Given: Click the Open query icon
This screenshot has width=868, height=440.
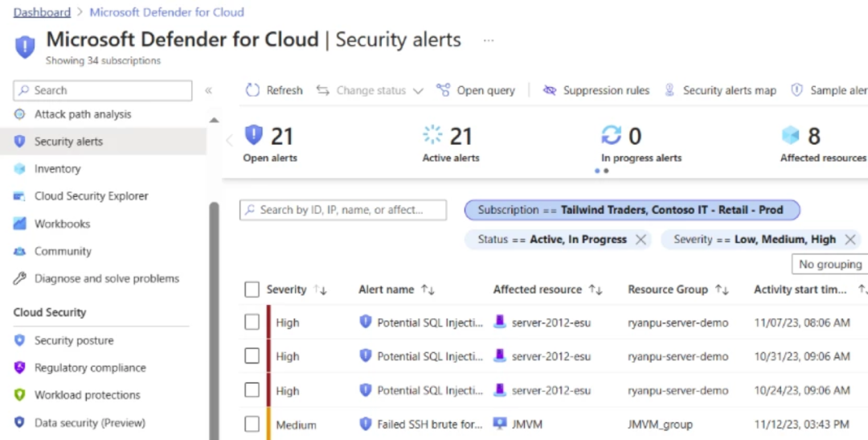Looking at the screenshot, I should 443,91.
